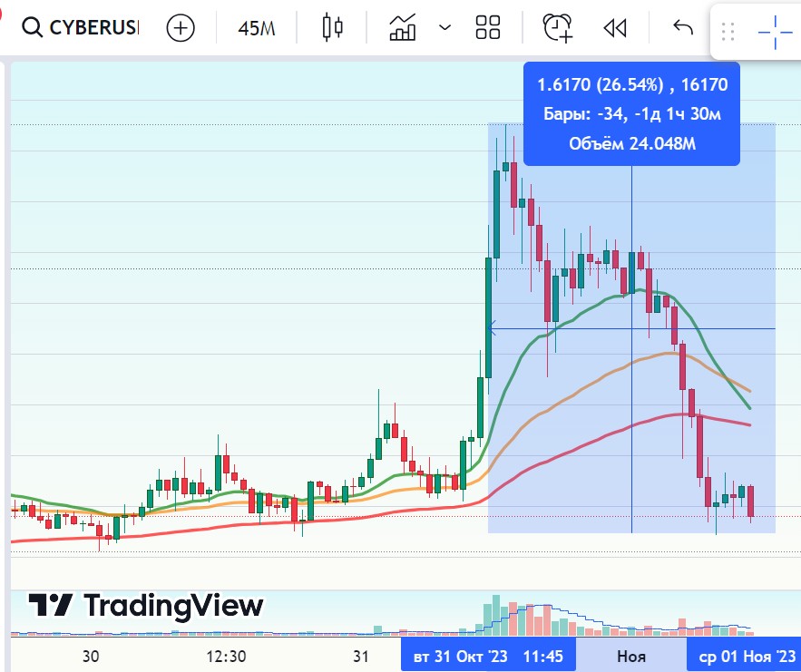Image resolution: width=801 pixels, height=672 pixels.
Task: Click the 'вт 31 Окт '23 11:45' time label
Action: (x=488, y=656)
